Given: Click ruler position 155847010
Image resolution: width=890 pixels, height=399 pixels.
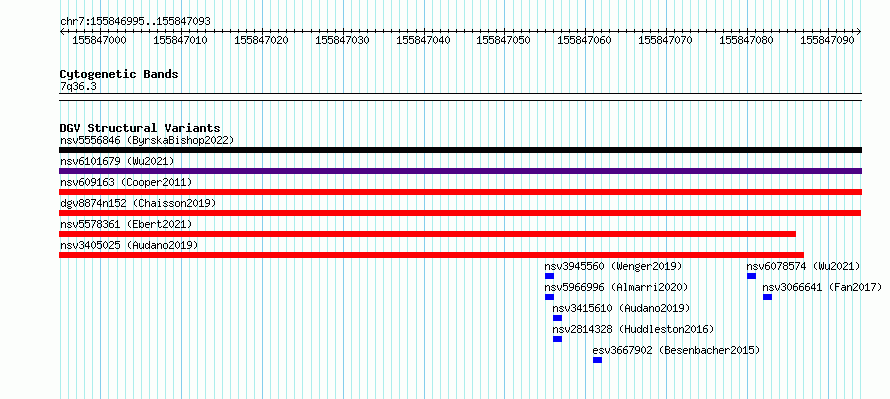Looking at the screenshot, I should (x=180, y=40).
